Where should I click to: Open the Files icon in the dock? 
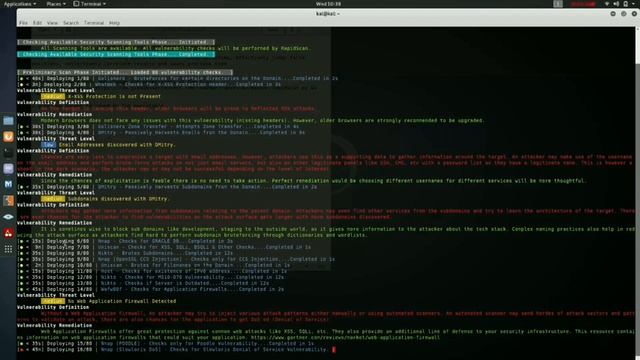(x=8, y=121)
